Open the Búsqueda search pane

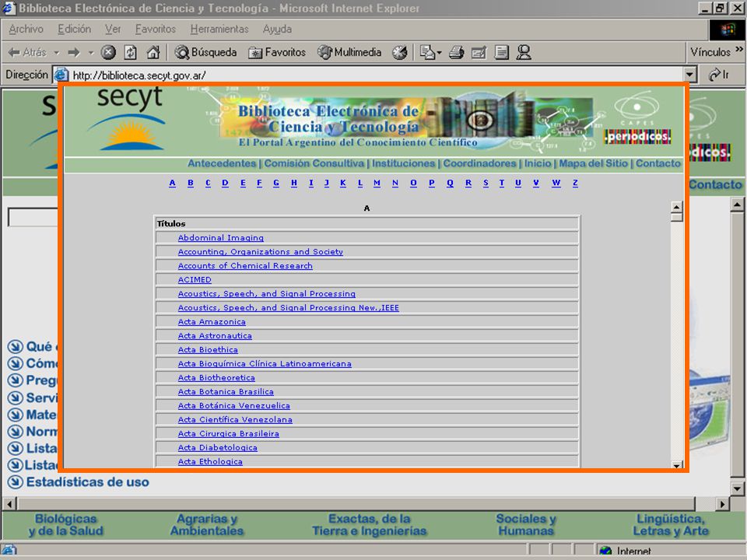205,52
